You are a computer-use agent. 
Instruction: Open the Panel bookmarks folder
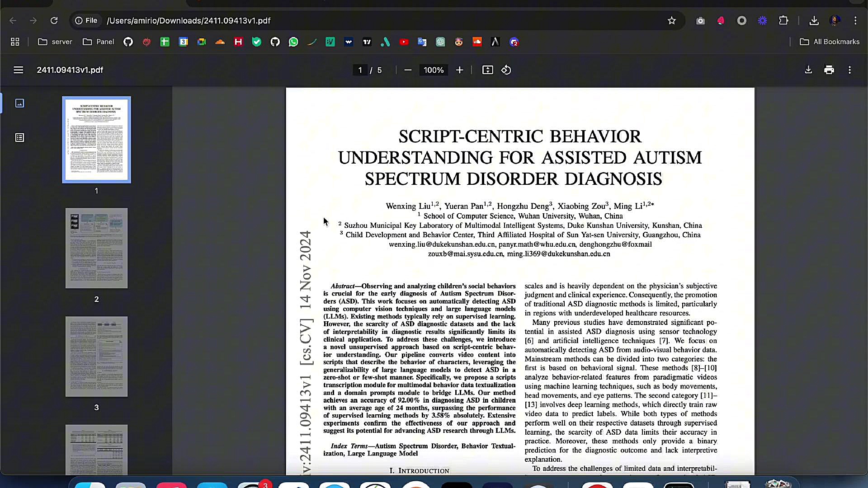pos(99,42)
